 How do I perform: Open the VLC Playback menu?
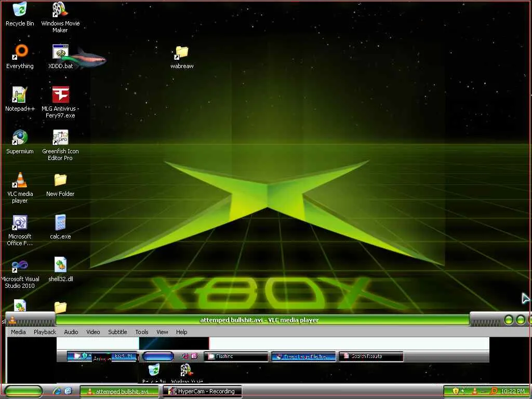pyautogui.click(x=45, y=332)
